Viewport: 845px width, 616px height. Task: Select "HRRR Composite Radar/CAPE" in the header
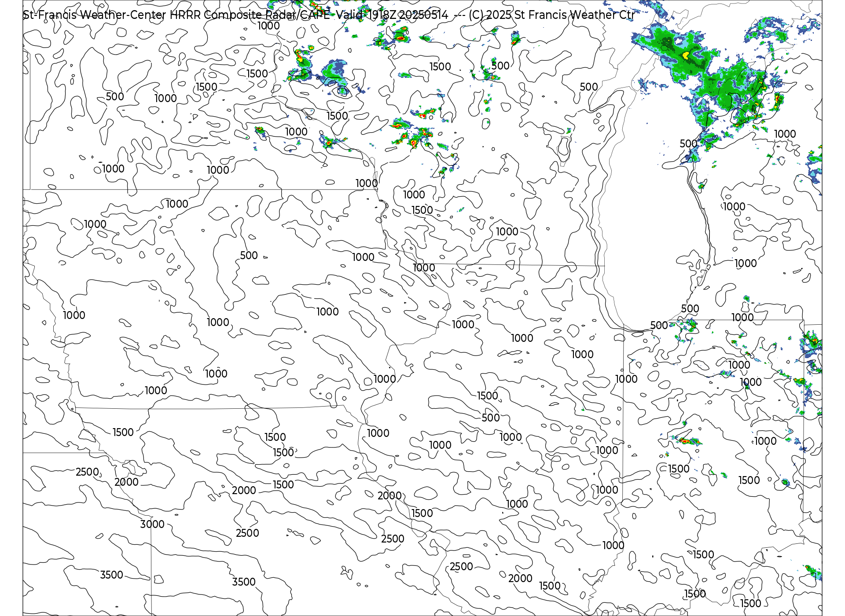click(x=250, y=15)
